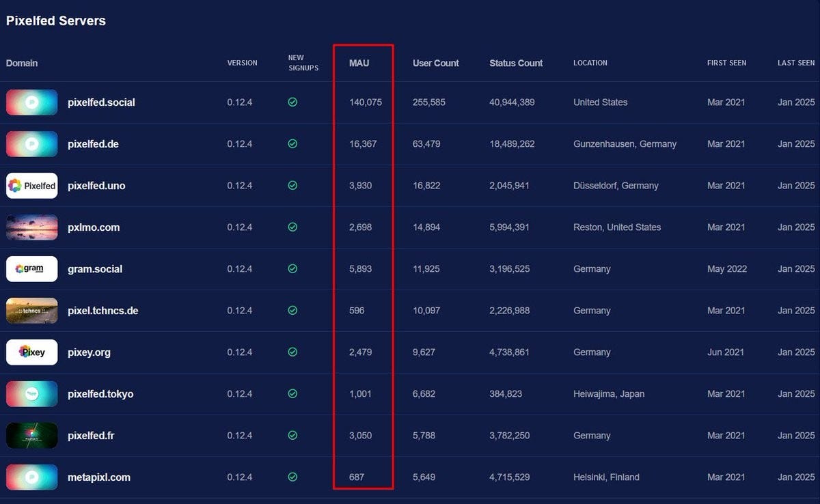
Task: Select the status count 384,823
Action: point(506,394)
